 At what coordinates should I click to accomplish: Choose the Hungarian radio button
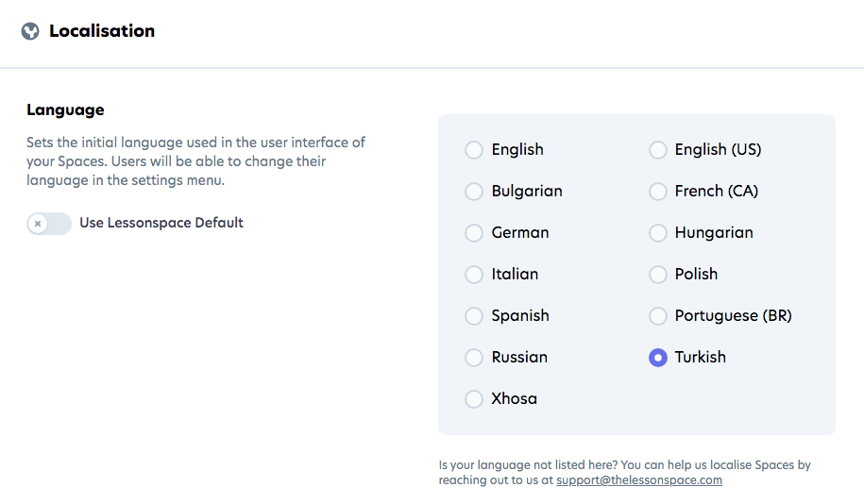tap(658, 233)
